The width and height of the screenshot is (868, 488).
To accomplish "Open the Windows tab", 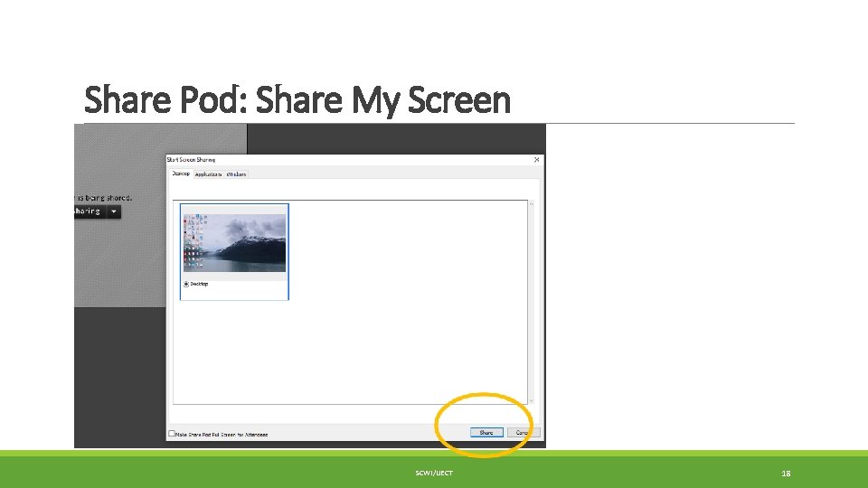I will pos(236,174).
